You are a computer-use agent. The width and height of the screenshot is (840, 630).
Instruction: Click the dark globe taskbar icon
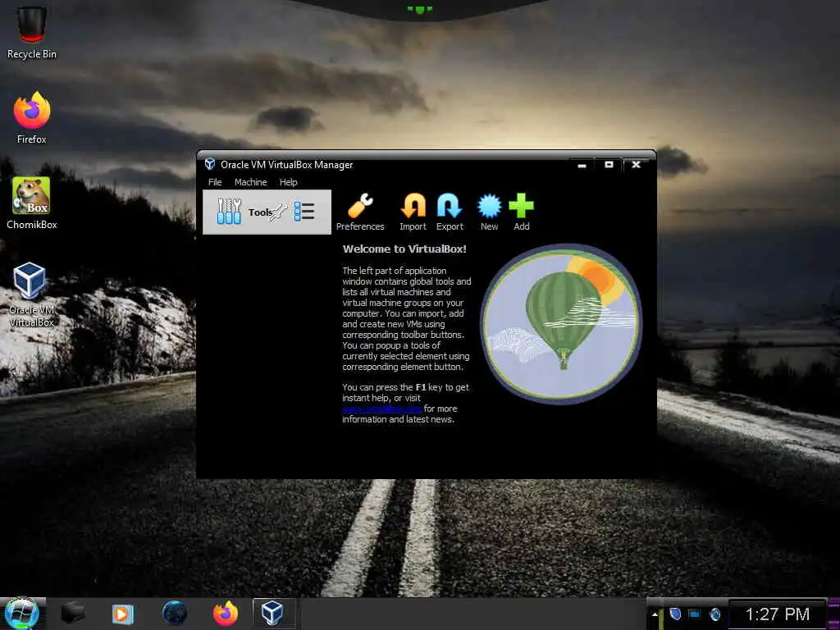[x=175, y=614]
